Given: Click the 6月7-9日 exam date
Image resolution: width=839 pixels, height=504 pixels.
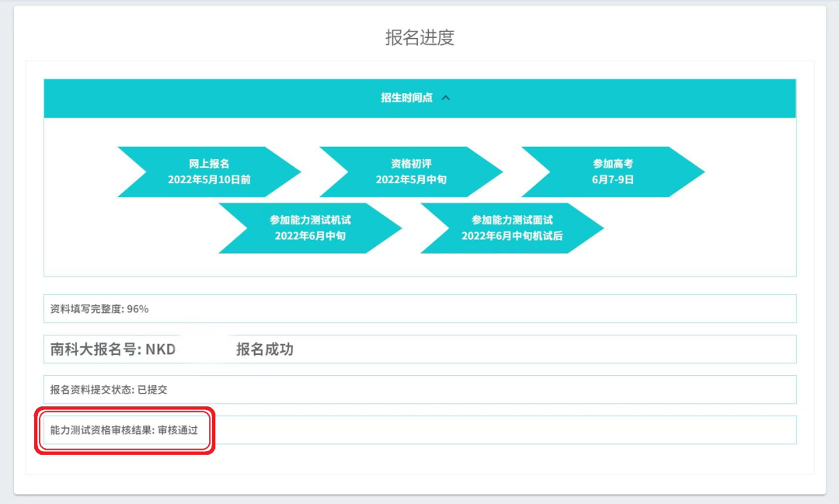Looking at the screenshot, I should (x=613, y=179).
